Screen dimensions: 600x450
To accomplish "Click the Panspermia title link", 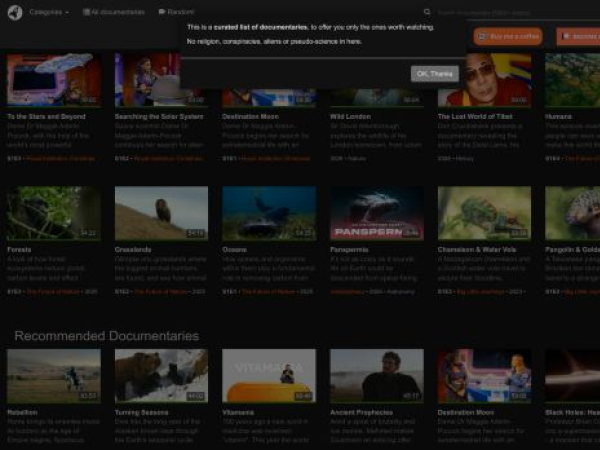I will click(x=349, y=249).
